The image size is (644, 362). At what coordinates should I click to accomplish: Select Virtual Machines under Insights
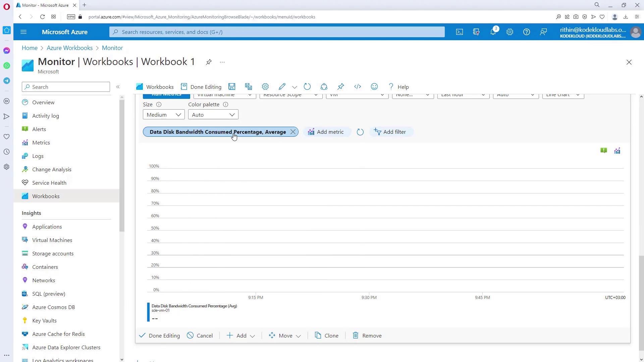52,240
